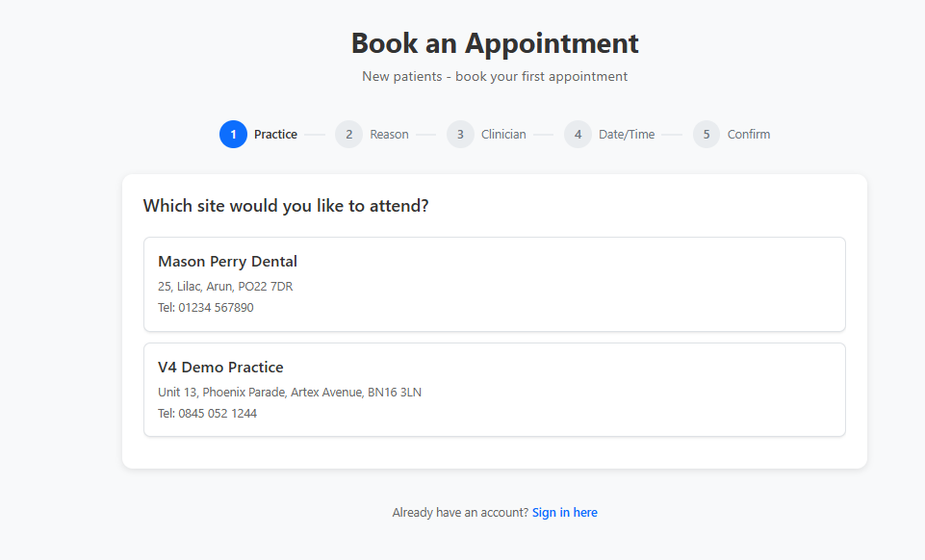
Task: Click the telephone number 01234 567890
Action: tap(216, 308)
